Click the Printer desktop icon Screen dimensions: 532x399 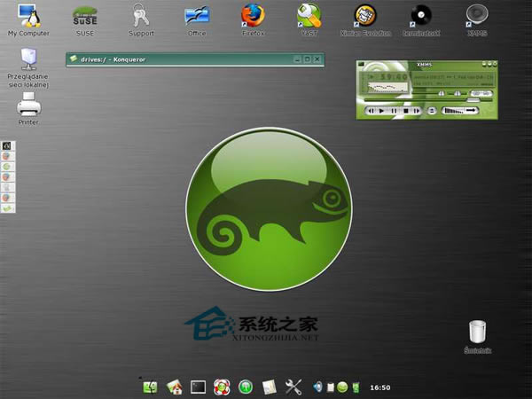pyautogui.click(x=28, y=108)
